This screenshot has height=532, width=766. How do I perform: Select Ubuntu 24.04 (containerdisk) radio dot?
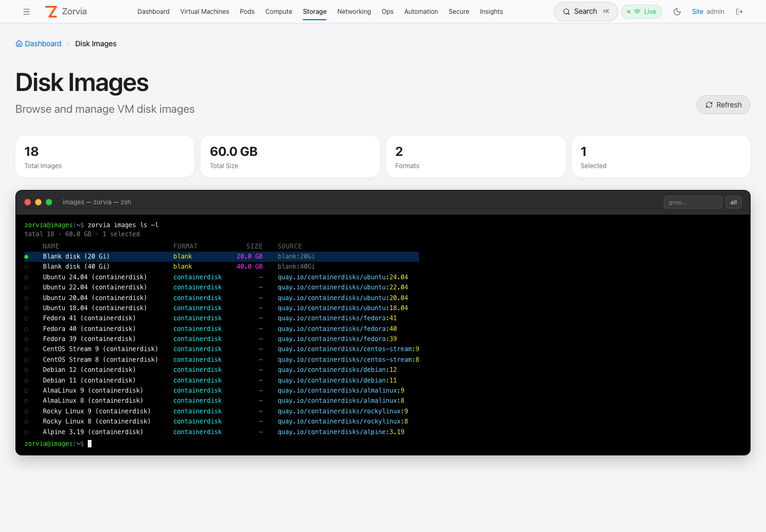click(x=27, y=278)
